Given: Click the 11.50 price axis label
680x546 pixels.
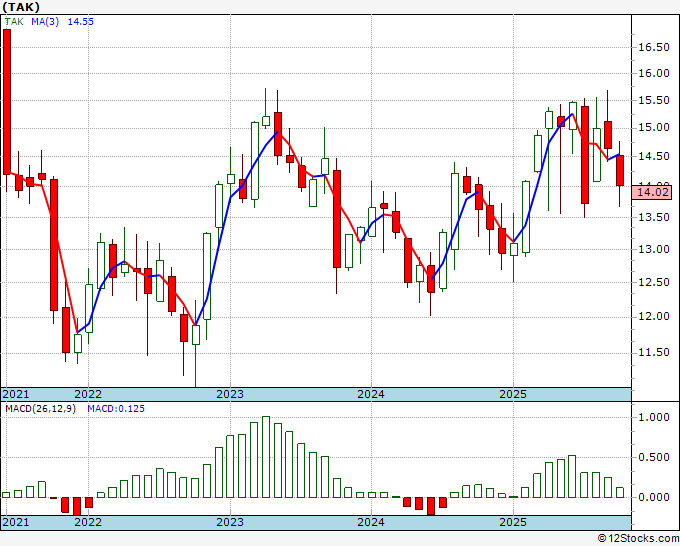Looking at the screenshot, I should click(654, 352).
